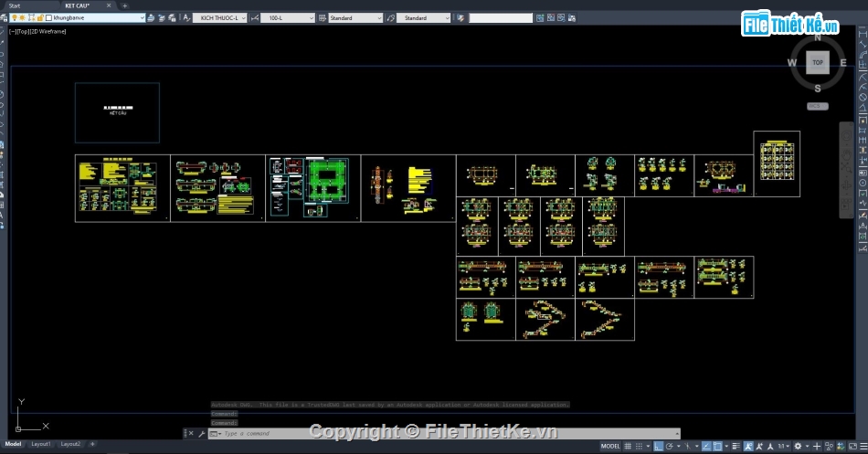Close the command line with the X icon

click(189, 434)
